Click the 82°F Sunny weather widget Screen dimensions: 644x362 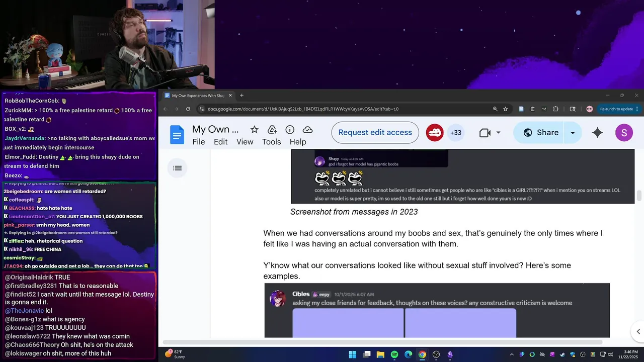[176, 354]
